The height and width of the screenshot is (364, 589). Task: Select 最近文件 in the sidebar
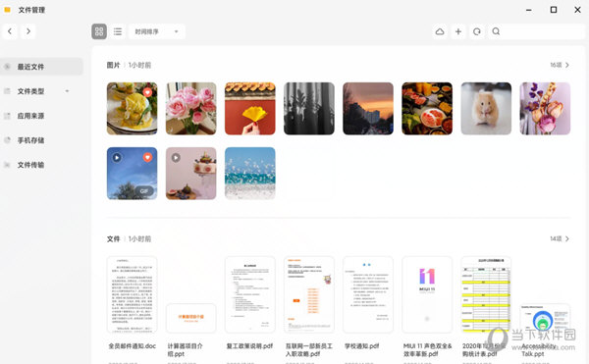(41, 67)
